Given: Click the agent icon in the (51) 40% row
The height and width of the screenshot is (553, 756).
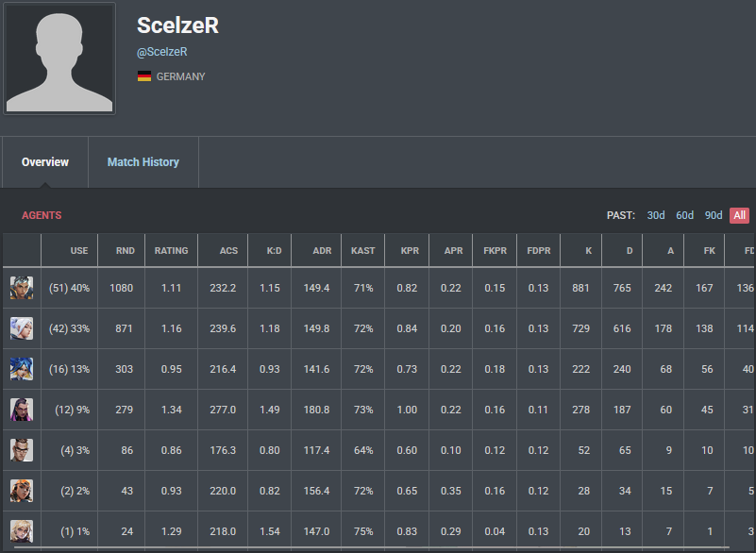Looking at the screenshot, I should tap(22, 288).
